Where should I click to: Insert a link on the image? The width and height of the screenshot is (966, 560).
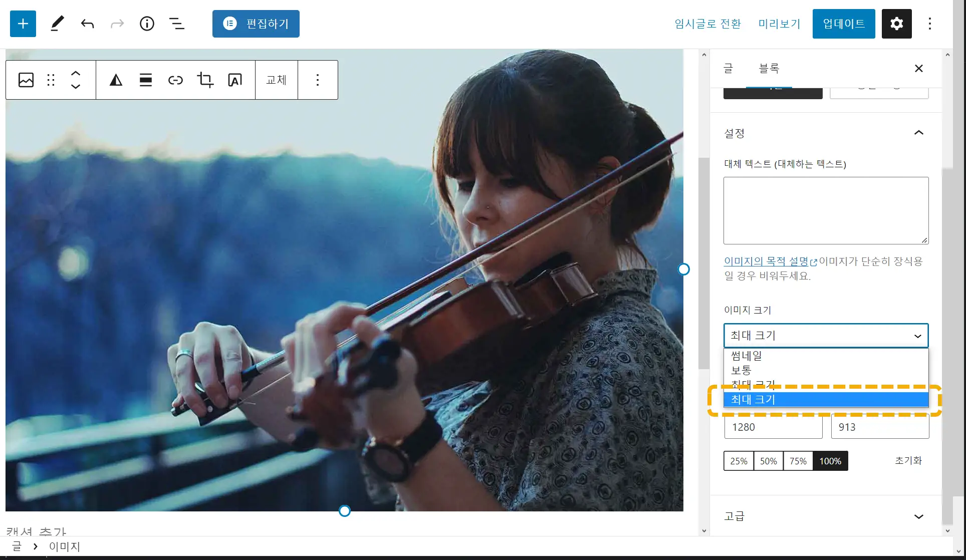[x=175, y=80]
